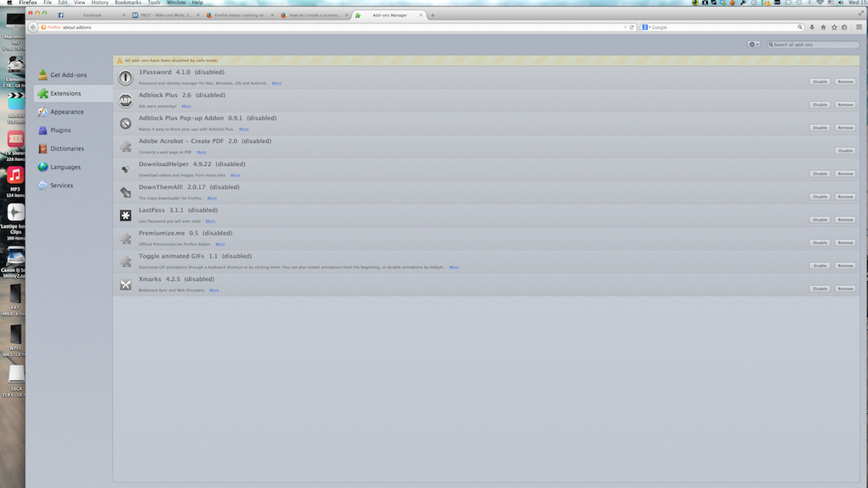Click the full-screen arrows in window corner
Viewport: 868px width, 488px height.
pyautogui.click(x=861, y=14)
